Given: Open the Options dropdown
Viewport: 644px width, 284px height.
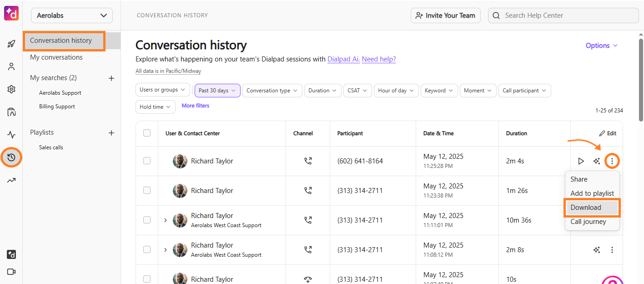Looking at the screenshot, I should (601, 46).
